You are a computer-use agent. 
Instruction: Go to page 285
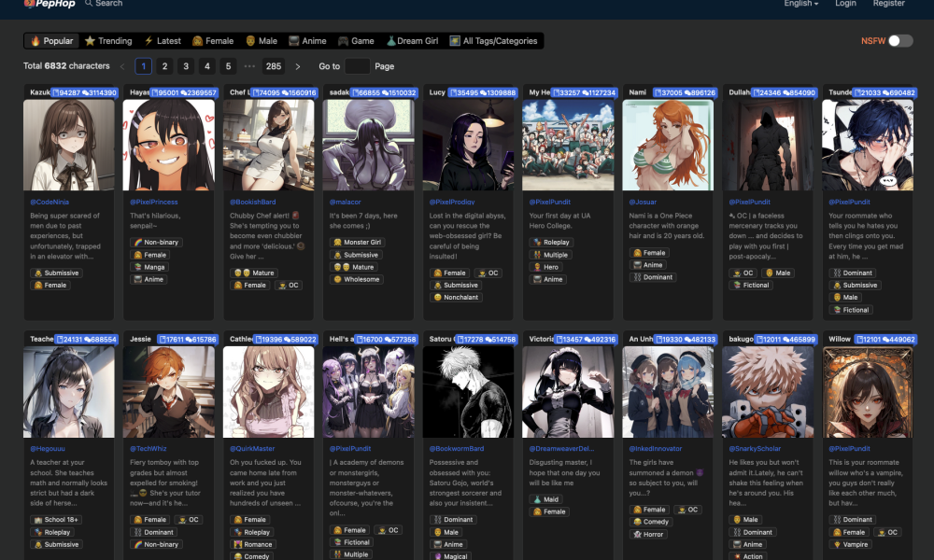click(x=274, y=66)
